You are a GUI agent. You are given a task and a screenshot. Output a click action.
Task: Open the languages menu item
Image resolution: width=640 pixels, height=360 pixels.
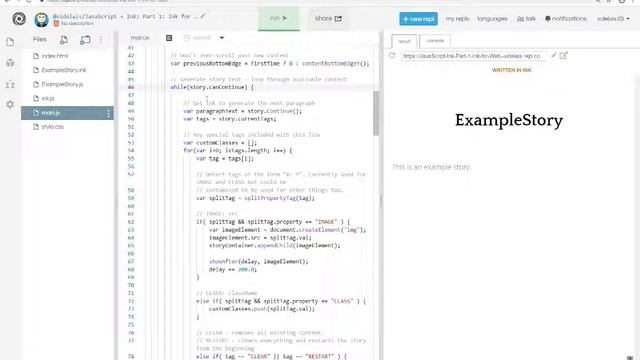point(492,19)
